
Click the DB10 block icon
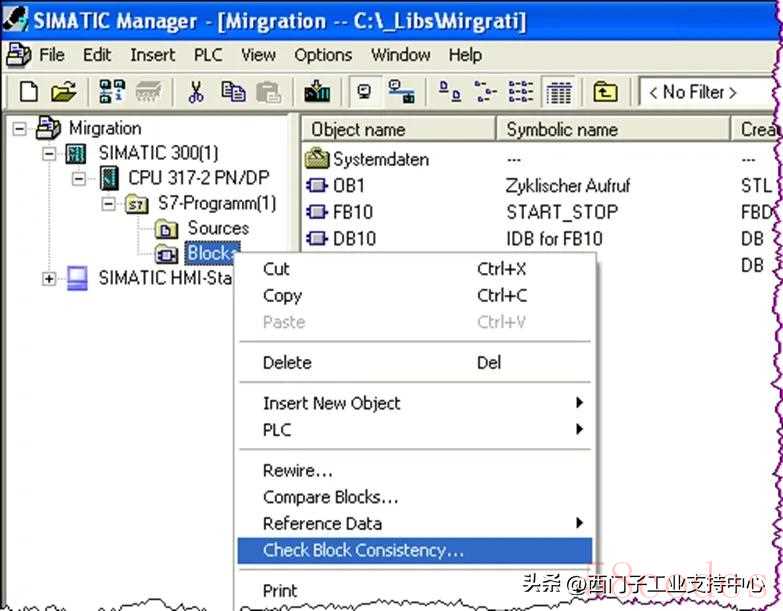pyautogui.click(x=317, y=238)
